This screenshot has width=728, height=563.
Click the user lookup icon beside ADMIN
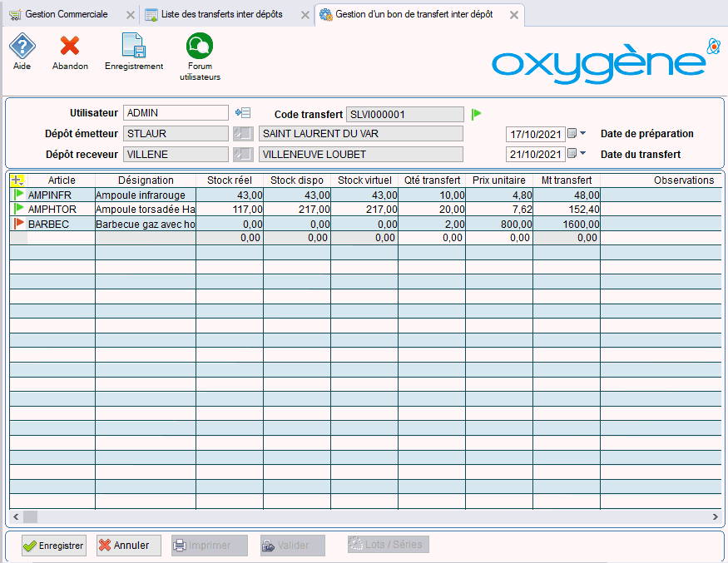tap(242, 113)
